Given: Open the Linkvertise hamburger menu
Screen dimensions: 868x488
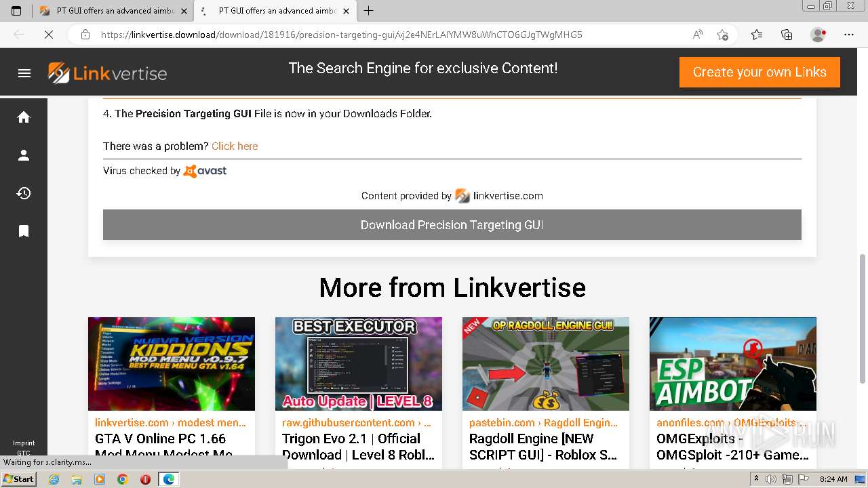Looking at the screenshot, I should point(24,73).
